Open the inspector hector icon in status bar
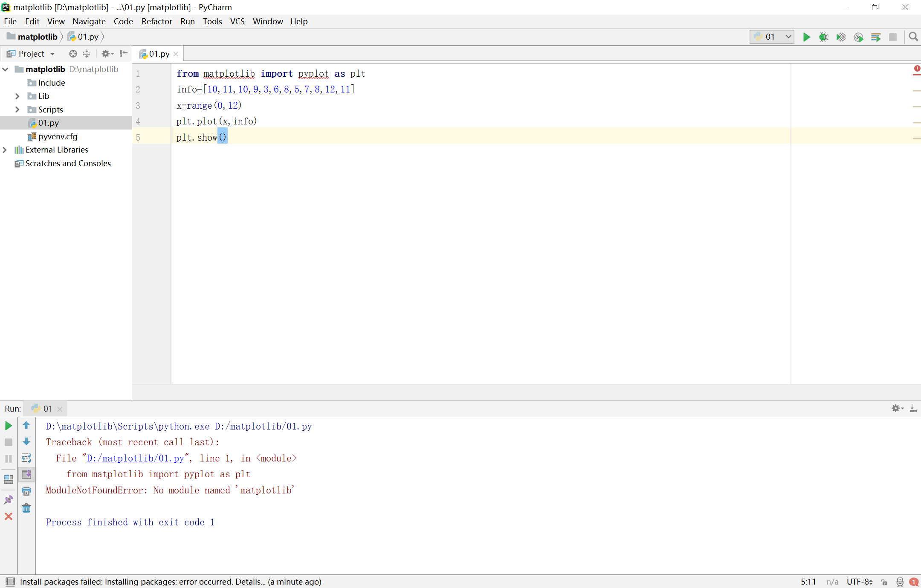 click(x=900, y=582)
